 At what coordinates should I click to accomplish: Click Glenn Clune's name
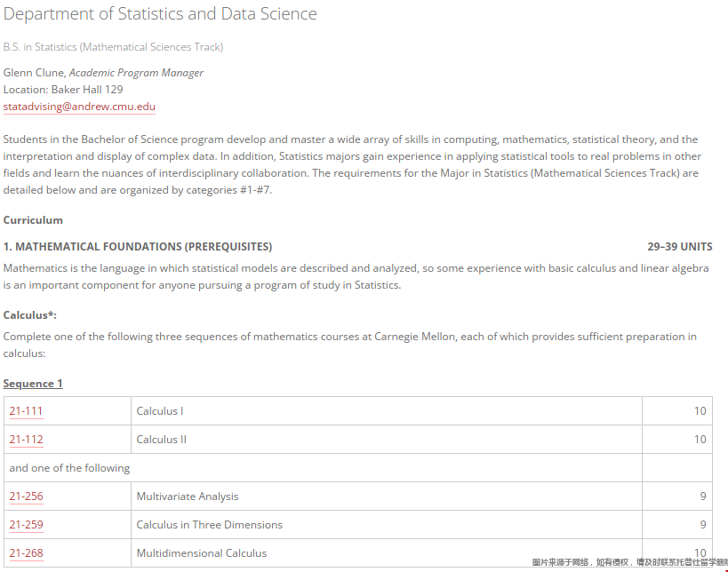point(34,73)
